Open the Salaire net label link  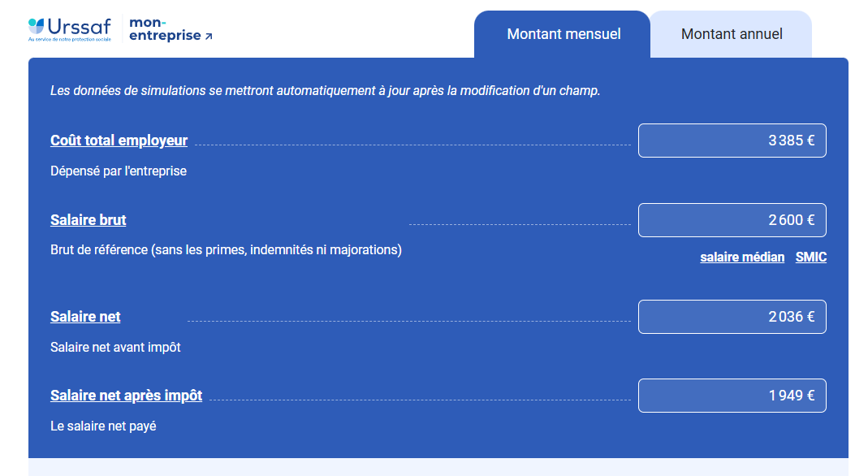coord(85,317)
